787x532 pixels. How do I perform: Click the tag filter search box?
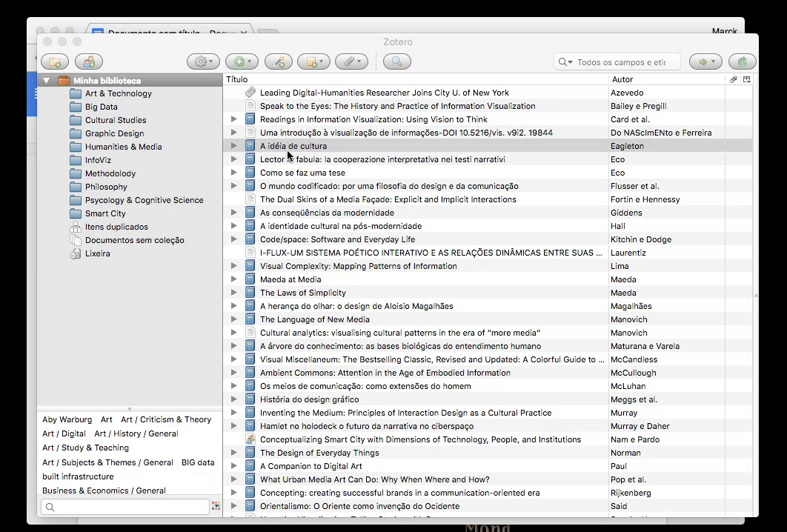point(125,506)
